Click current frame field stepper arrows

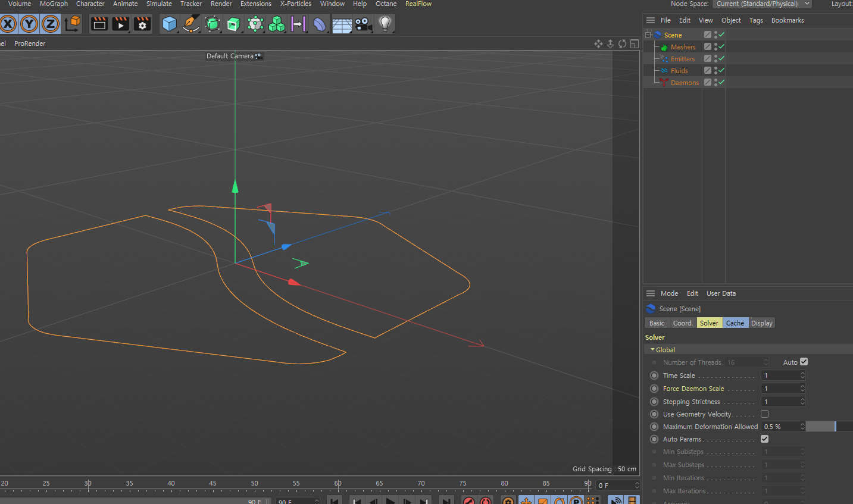coord(636,486)
